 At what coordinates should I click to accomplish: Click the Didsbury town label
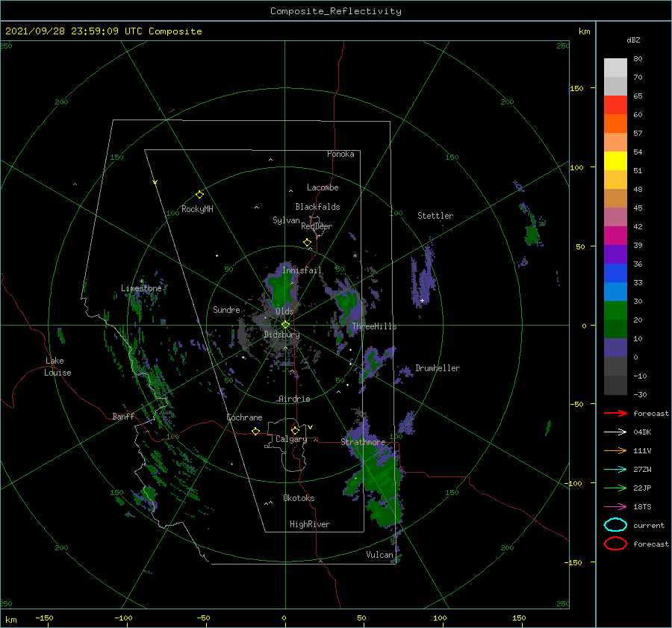pyautogui.click(x=281, y=335)
